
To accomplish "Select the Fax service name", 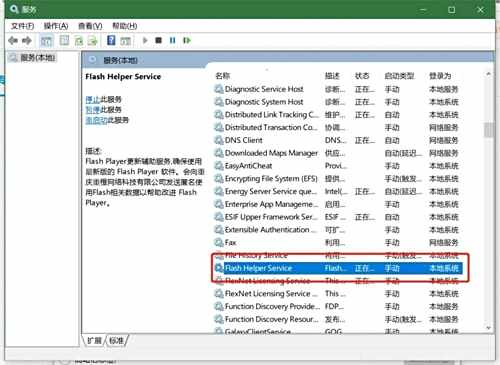I will [x=230, y=242].
